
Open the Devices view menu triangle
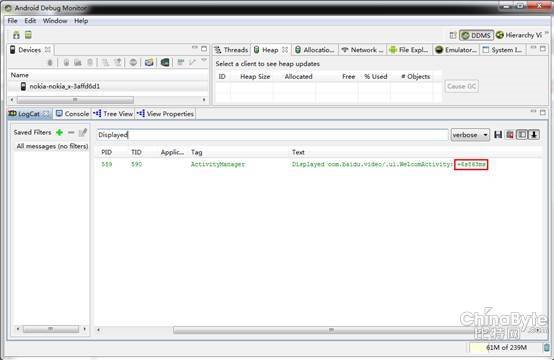point(204,60)
